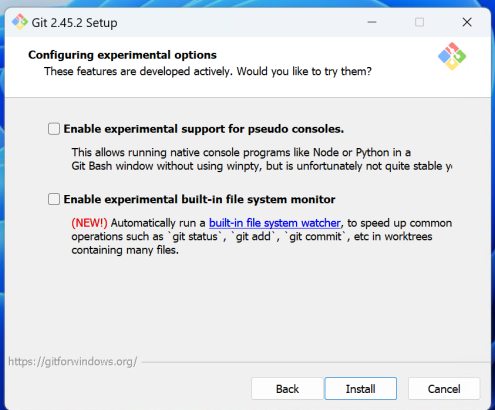Screen dimensions: 495x410
Task: Go back to the previous setup page
Action: tap(287, 389)
